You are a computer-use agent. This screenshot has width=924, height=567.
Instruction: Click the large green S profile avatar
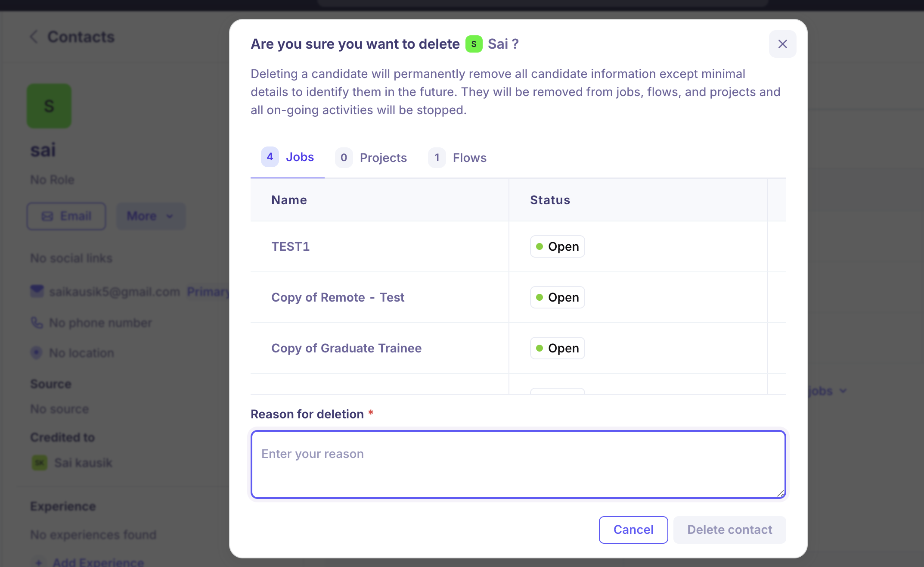[x=49, y=106]
